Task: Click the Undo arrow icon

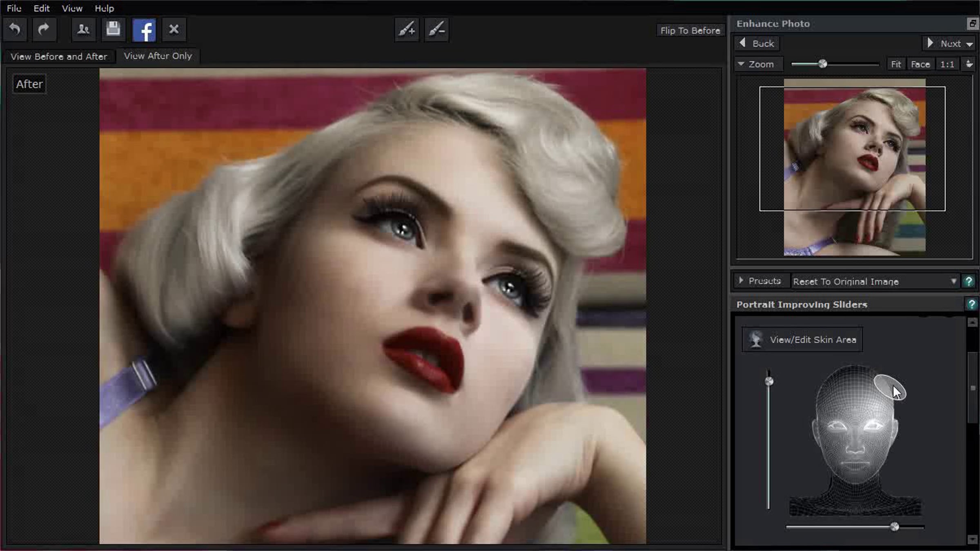Action: 15,29
